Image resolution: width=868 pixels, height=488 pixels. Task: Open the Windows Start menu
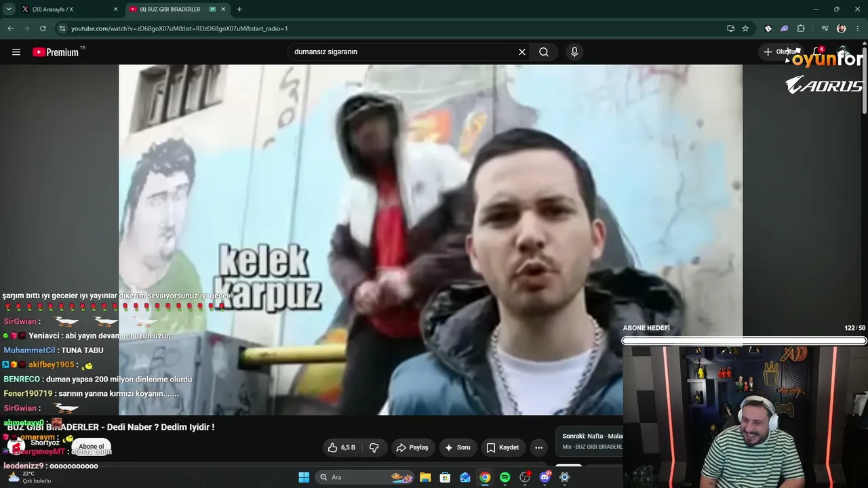pos(304,477)
